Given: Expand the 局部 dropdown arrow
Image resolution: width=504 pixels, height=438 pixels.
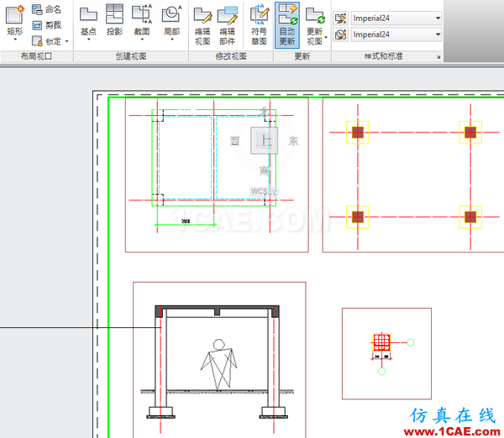Looking at the screenshot, I should [x=172, y=39].
